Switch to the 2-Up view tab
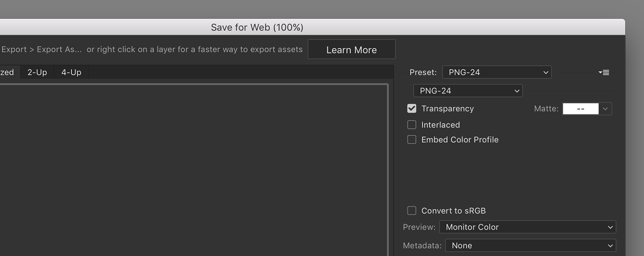The image size is (644, 256). tap(37, 72)
